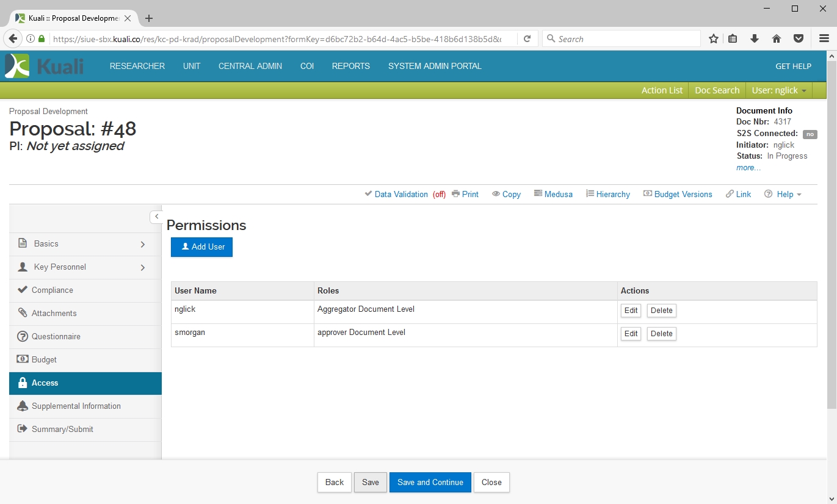The height and width of the screenshot is (504, 837).
Task: Open the Help dropdown menu
Action: (783, 194)
